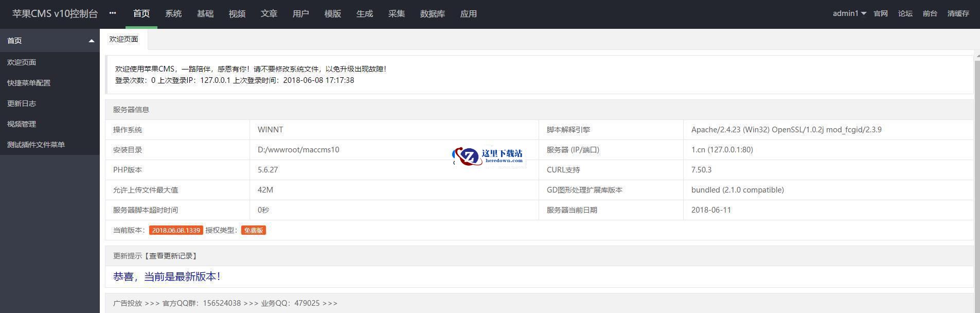Image resolution: width=980 pixels, height=313 pixels.
Task: Open the 生成 top menu
Action: point(365,14)
